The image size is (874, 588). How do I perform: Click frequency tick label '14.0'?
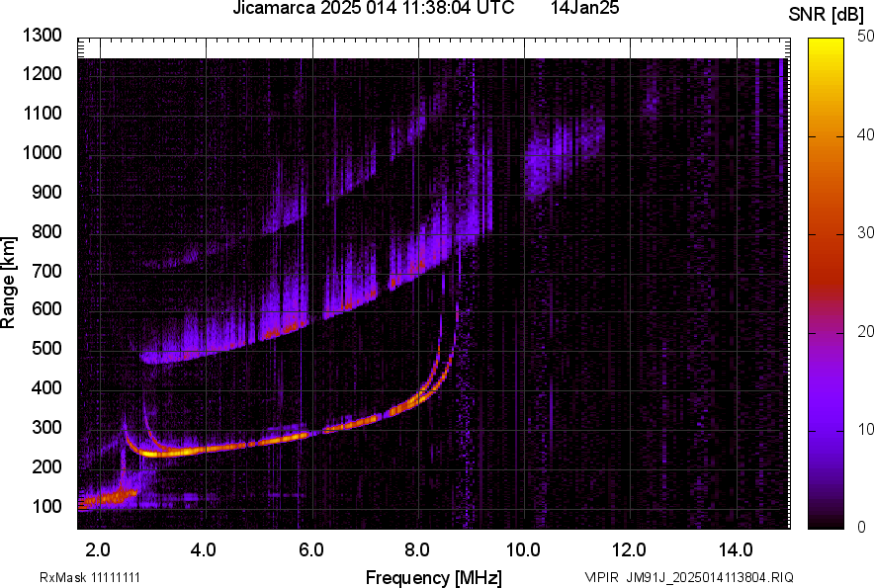pos(736,550)
